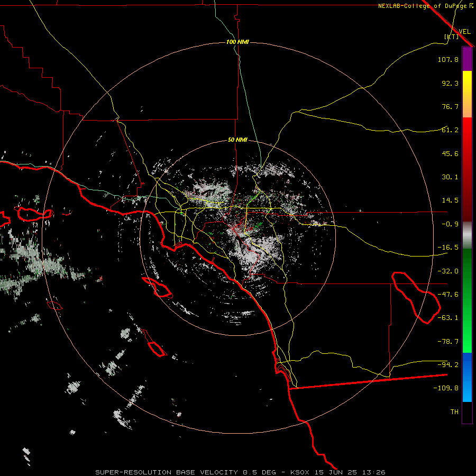Screen dimensions: 476x476
Task: Select the -94.2 scale value
Action: [x=448, y=365]
